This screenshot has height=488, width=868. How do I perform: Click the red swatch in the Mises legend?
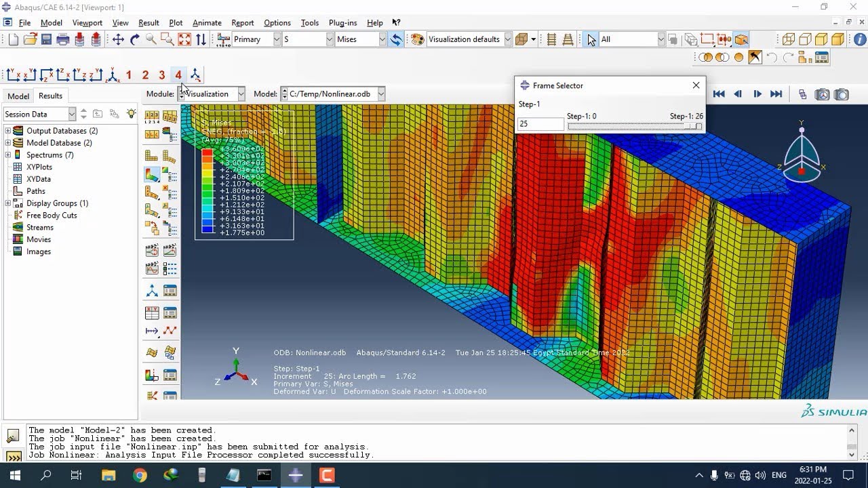pos(208,152)
